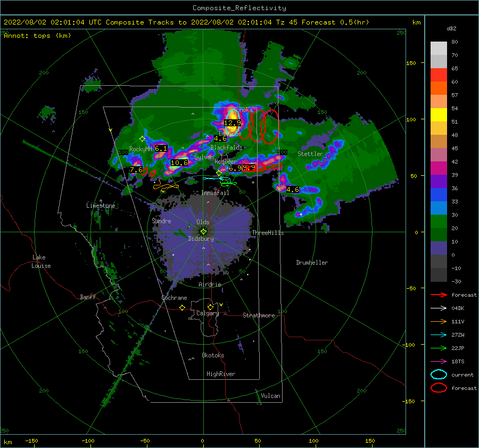This screenshot has height=448, width=479.
Task: Select the magenta 18TS track arrow legend
Action: click(439, 362)
